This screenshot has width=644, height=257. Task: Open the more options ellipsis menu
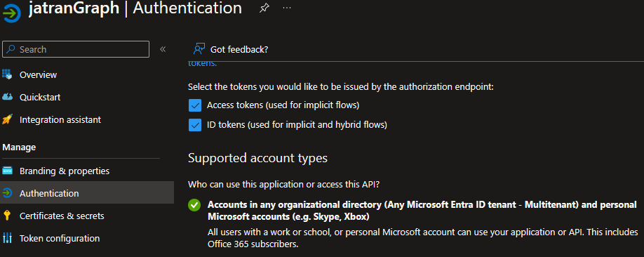coord(287,8)
